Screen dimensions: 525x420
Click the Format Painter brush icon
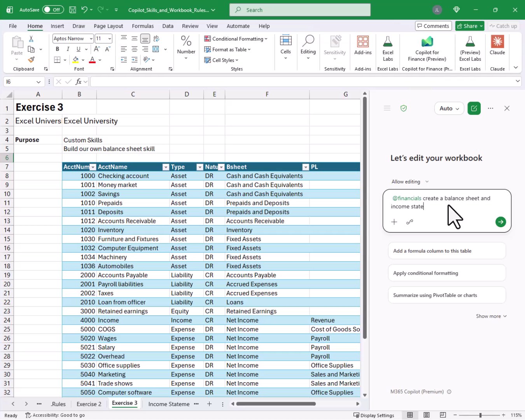coord(31,59)
